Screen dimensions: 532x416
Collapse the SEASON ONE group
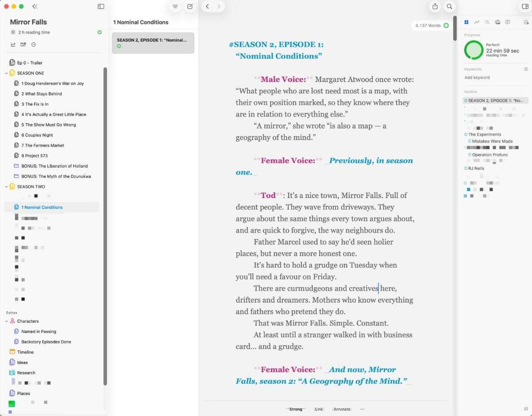pyautogui.click(x=6, y=73)
